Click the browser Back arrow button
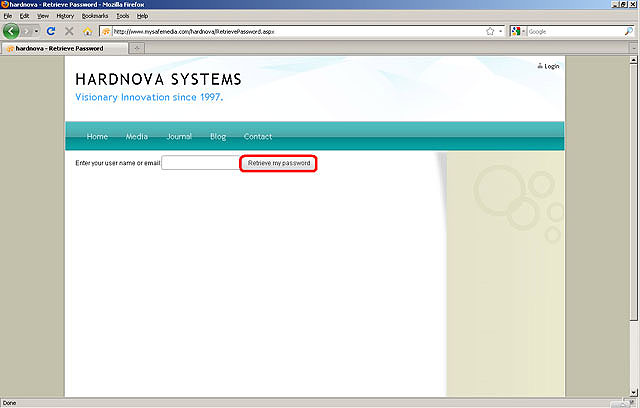 (x=12, y=32)
